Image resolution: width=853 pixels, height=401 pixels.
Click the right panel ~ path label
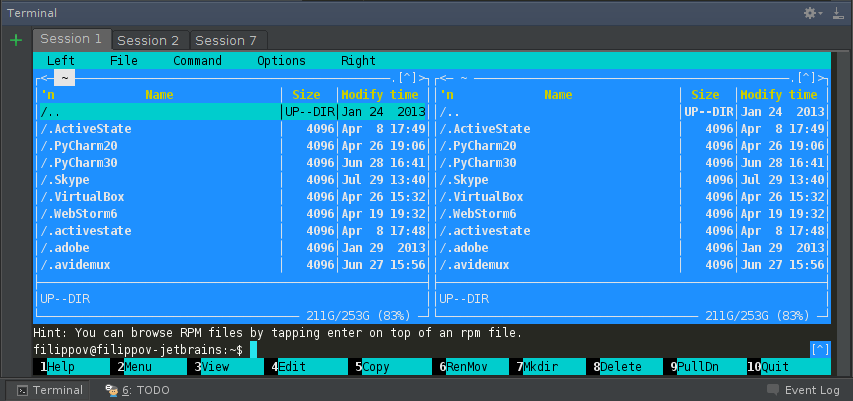[x=463, y=78]
